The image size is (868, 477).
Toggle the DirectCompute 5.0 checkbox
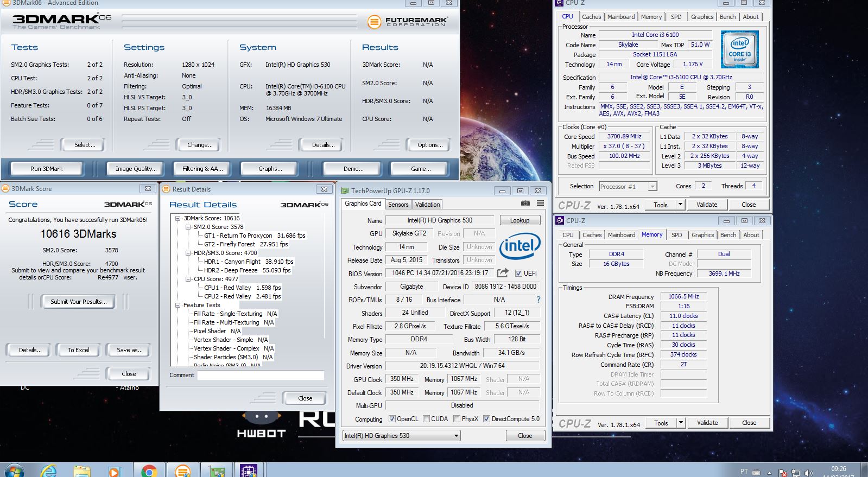click(486, 419)
